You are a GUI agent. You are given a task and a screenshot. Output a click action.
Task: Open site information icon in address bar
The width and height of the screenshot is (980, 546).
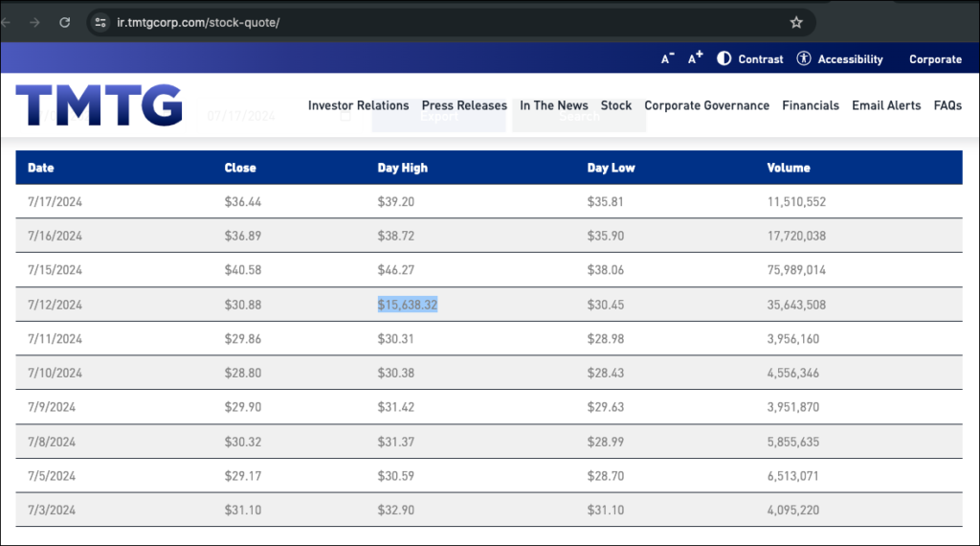tap(101, 22)
